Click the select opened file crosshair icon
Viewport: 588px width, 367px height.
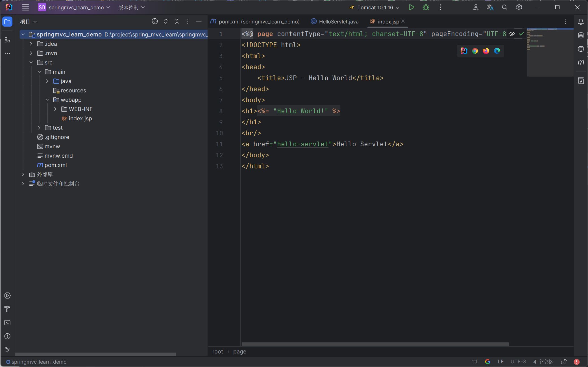pyautogui.click(x=154, y=21)
